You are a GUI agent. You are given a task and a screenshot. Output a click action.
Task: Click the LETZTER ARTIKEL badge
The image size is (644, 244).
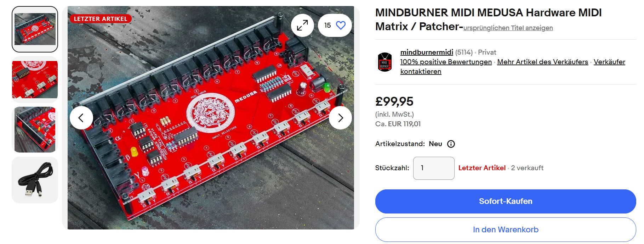point(101,19)
